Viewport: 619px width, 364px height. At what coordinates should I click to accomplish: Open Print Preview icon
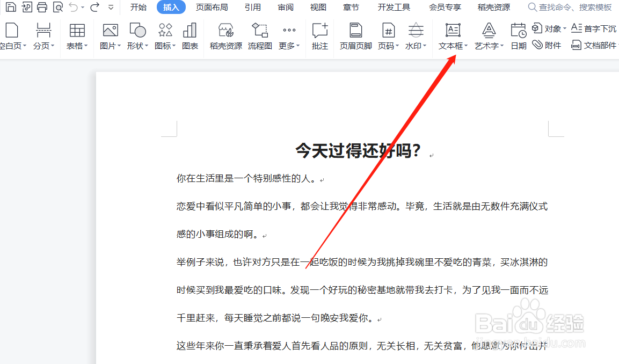click(x=57, y=7)
